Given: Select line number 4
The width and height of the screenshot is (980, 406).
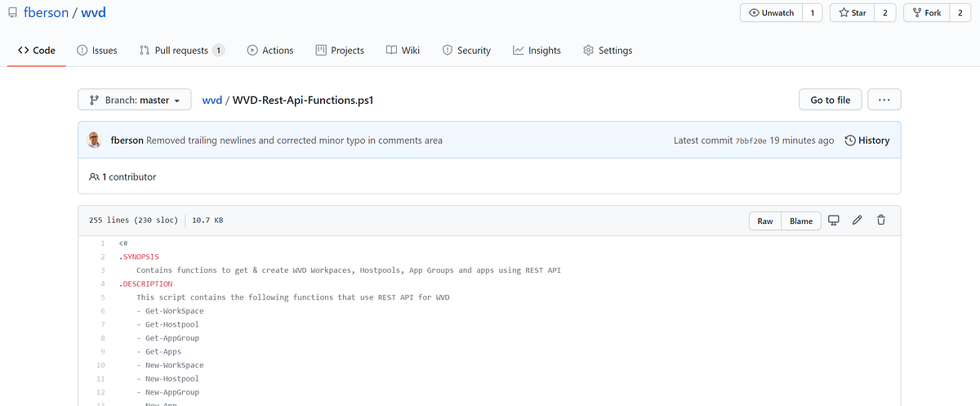Looking at the screenshot, I should pyautogui.click(x=102, y=284).
